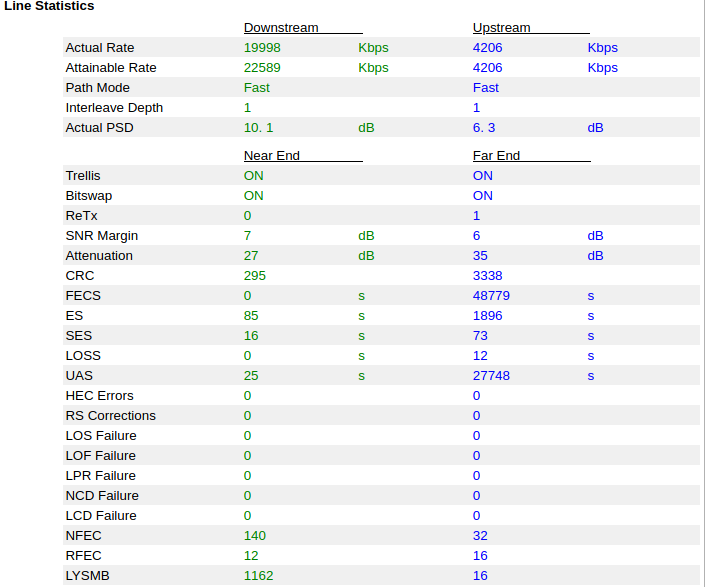Screen dimensions: 705x587
Task: Select the Interleave Depth label
Action: 114,108
